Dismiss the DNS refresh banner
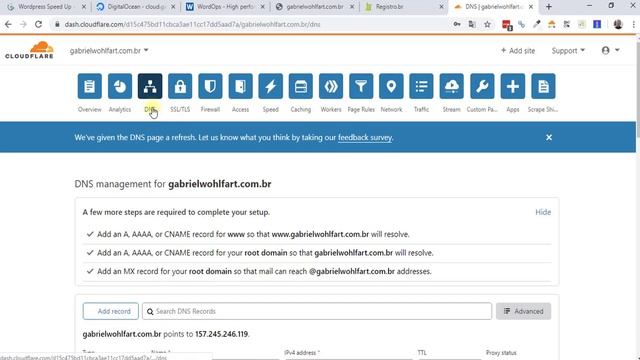Viewport: 640px width, 360px height. (549, 138)
